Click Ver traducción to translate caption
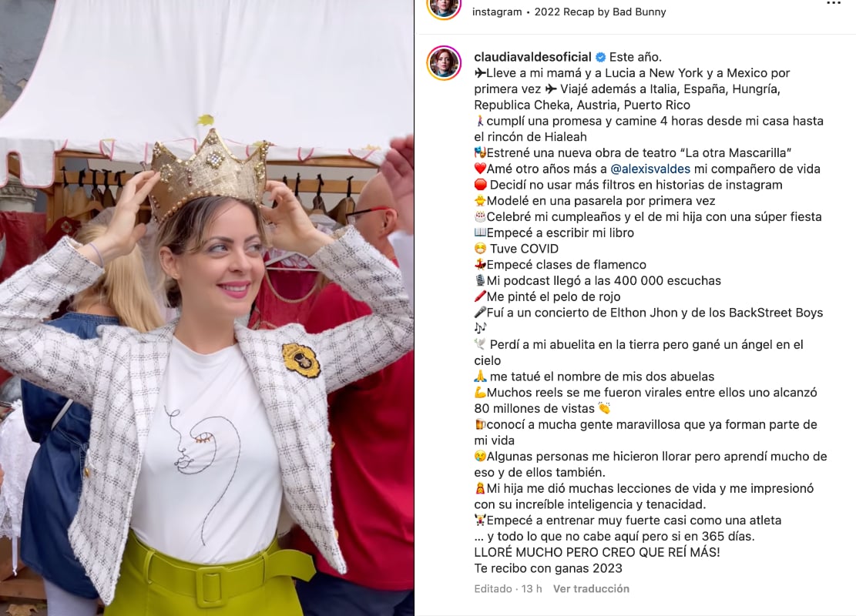Viewport: 856px width, 616px height. click(591, 589)
